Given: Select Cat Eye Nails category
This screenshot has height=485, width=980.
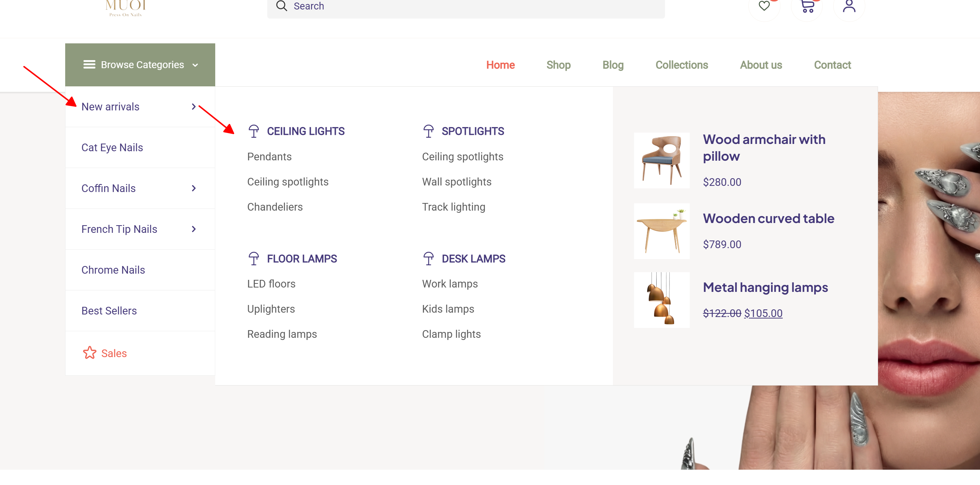Looking at the screenshot, I should point(112,147).
